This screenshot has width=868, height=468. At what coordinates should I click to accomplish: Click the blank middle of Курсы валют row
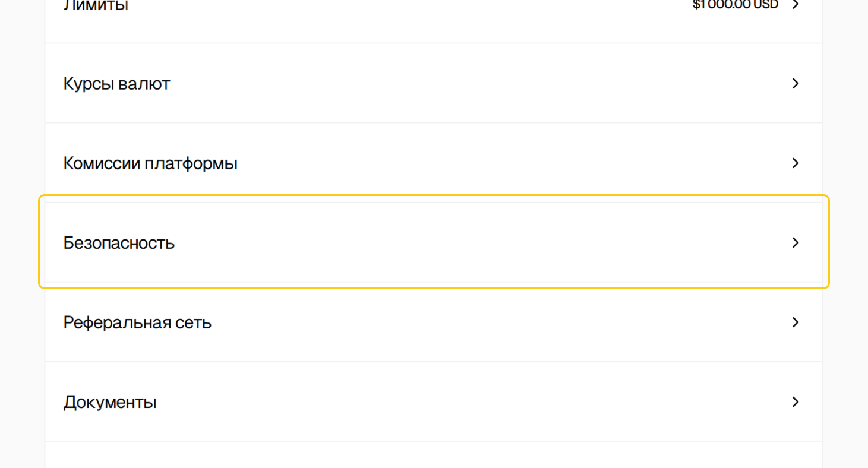point(434,84)
